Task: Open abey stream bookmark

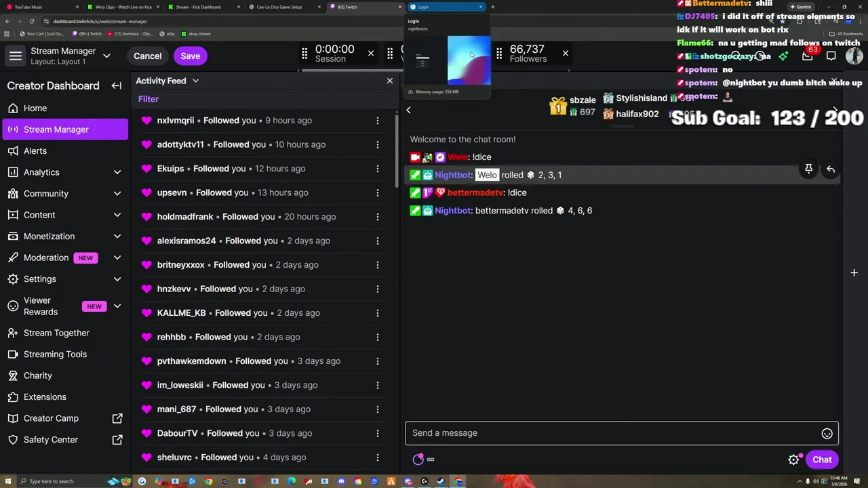Action: (195, 34)
